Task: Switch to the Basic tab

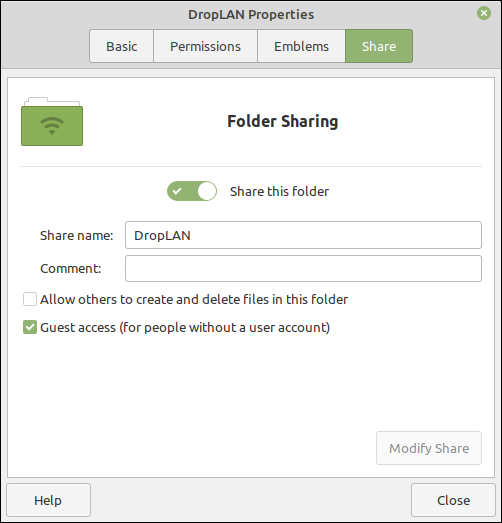Action: tap(121, 46)
